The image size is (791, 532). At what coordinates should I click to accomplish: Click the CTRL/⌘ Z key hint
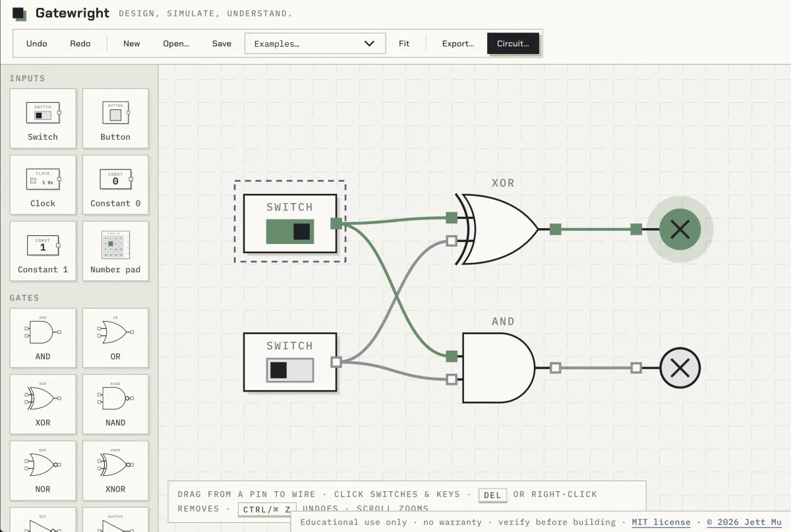[267, 510]
